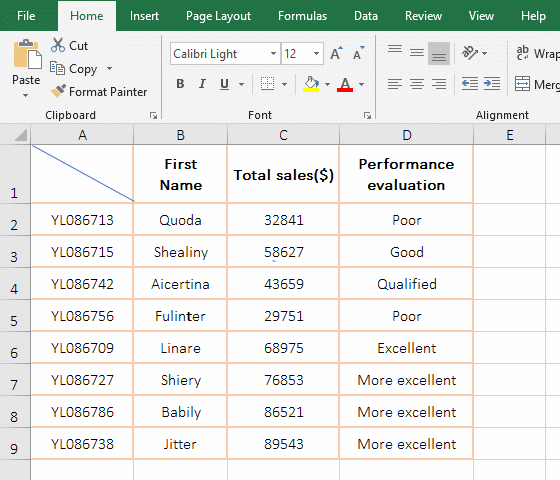Screen dimensions: 560x480
Task: Align text left in the cell
Action: point(395,84)
